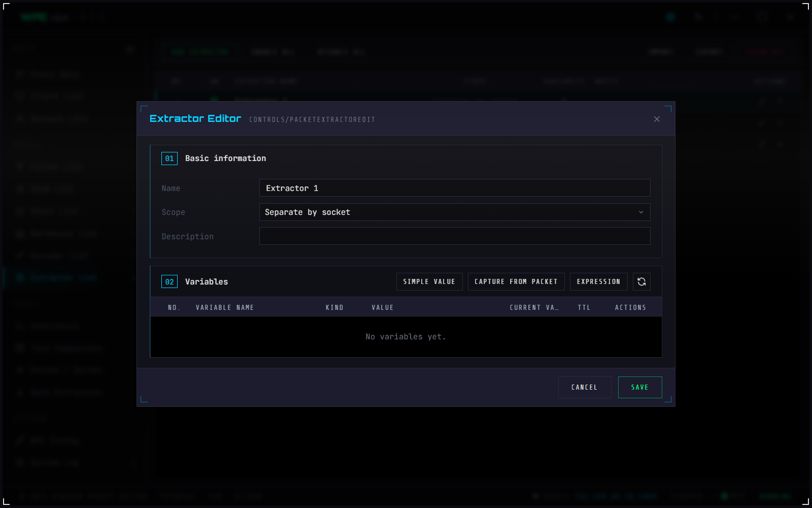Image resolution: width=812 pixels, height=508 pixels.
Task: Add a Capture From Packet variable
Action: (x=516, y=281)
